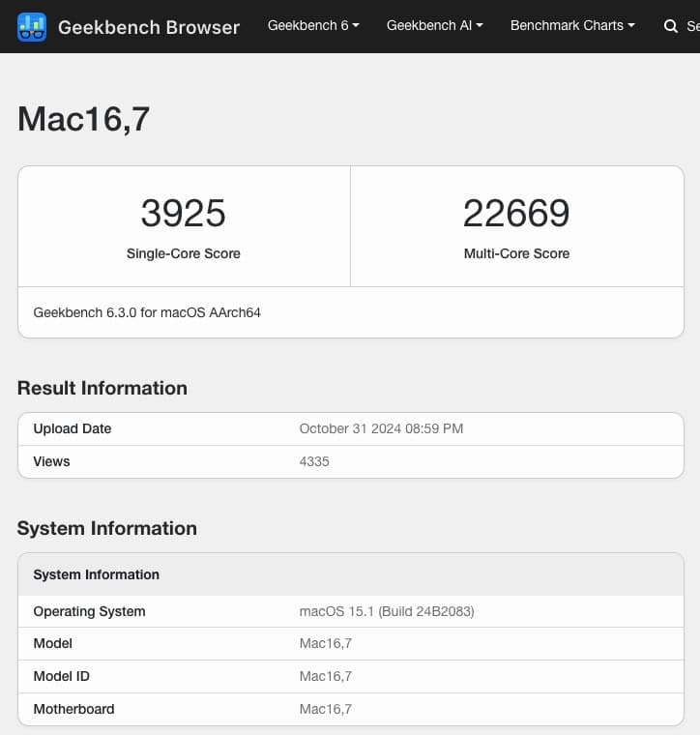Click the System Information table header
700x735 pixels.
pyautogui.click(x=96, y=574)
